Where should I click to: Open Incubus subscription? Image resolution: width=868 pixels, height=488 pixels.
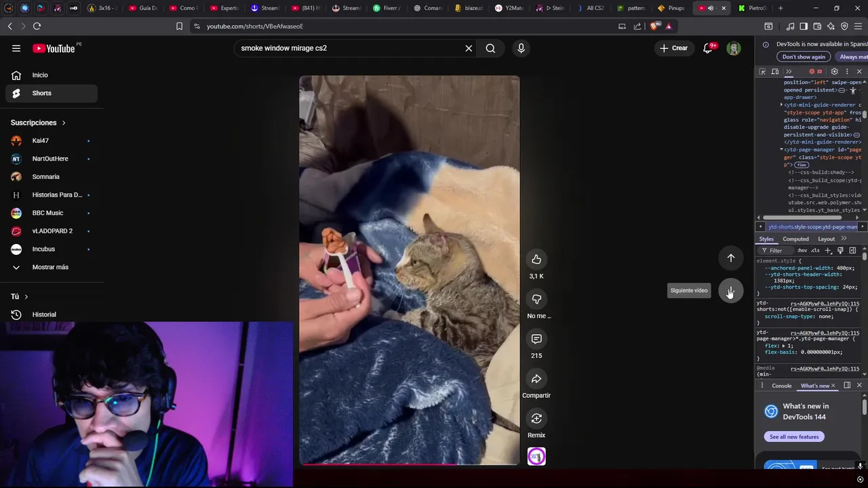coord(52,249)
